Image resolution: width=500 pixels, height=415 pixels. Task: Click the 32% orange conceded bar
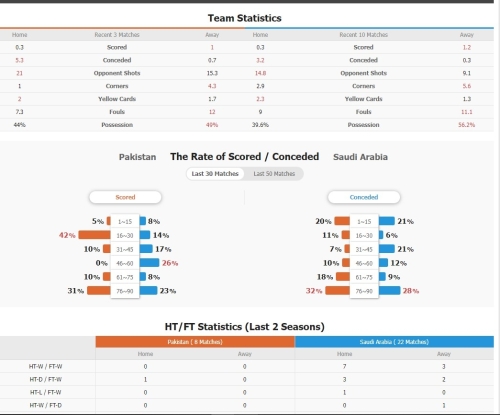pyautogui.click(x=337, y=291)
